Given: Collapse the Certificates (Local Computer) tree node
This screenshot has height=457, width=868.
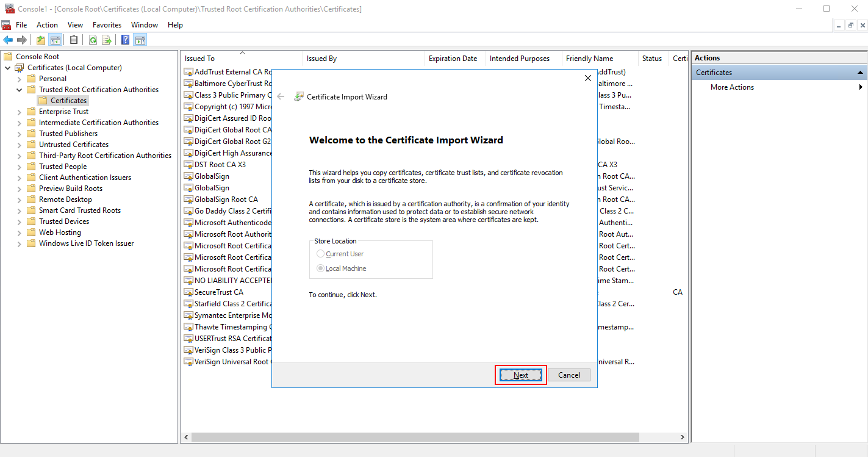Looking at the screenshot, I should (x=7, y=67).
